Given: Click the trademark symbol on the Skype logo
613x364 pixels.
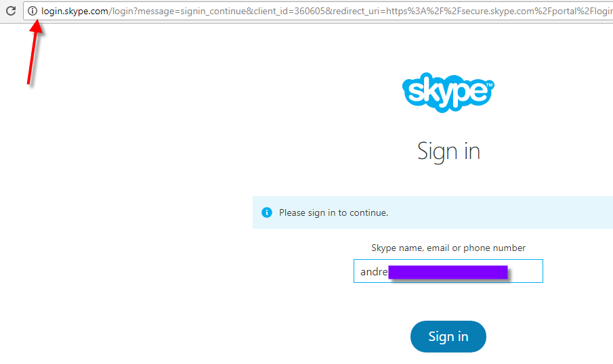Looking at the screenshot, I should pyautogui.click(x=490, y=85).
